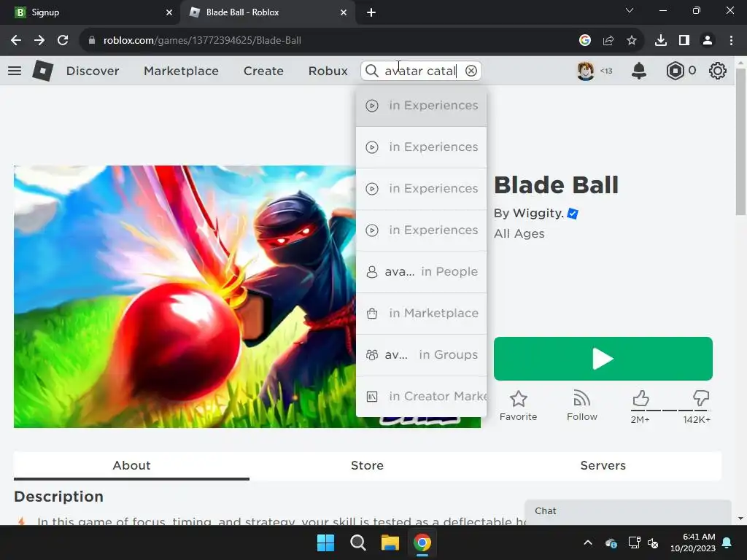Click the Blade Ball game thumbnail

(x=185, y=297)
